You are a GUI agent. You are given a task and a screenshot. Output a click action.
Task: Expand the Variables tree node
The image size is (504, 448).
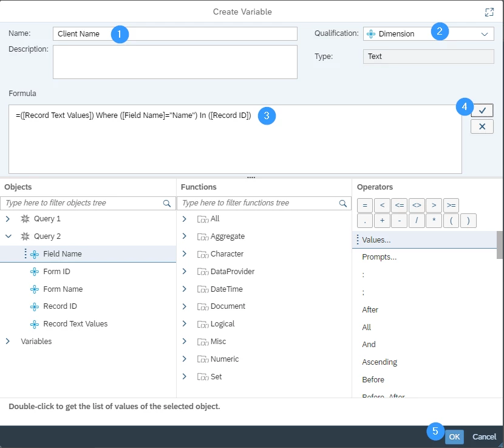tap(8, 341)
